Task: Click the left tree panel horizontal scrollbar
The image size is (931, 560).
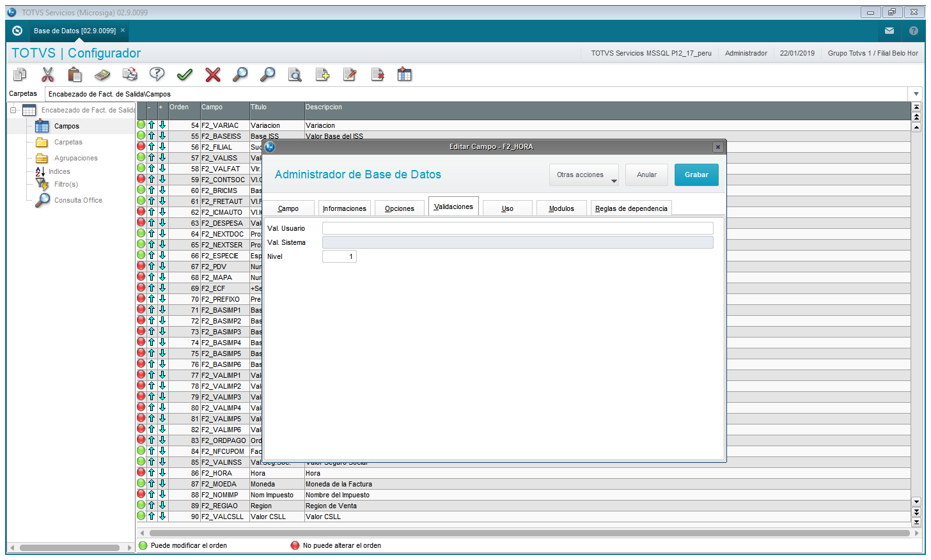Action: click(70, 547)
